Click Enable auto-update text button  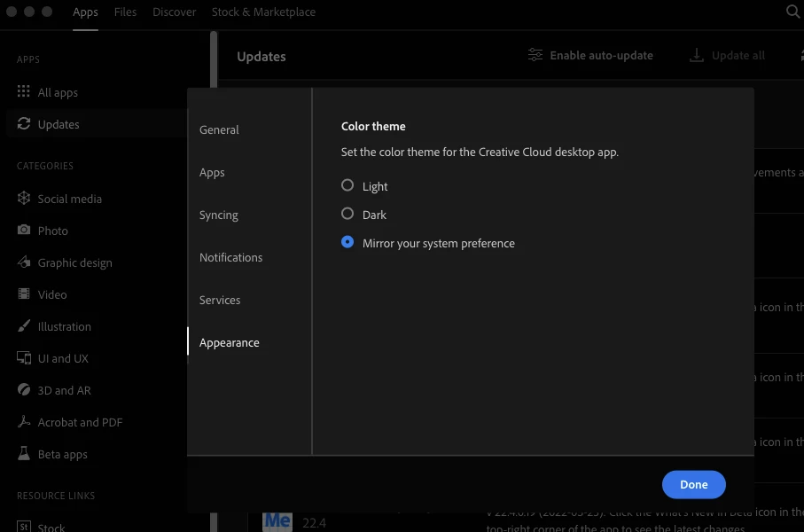[602, 55]
